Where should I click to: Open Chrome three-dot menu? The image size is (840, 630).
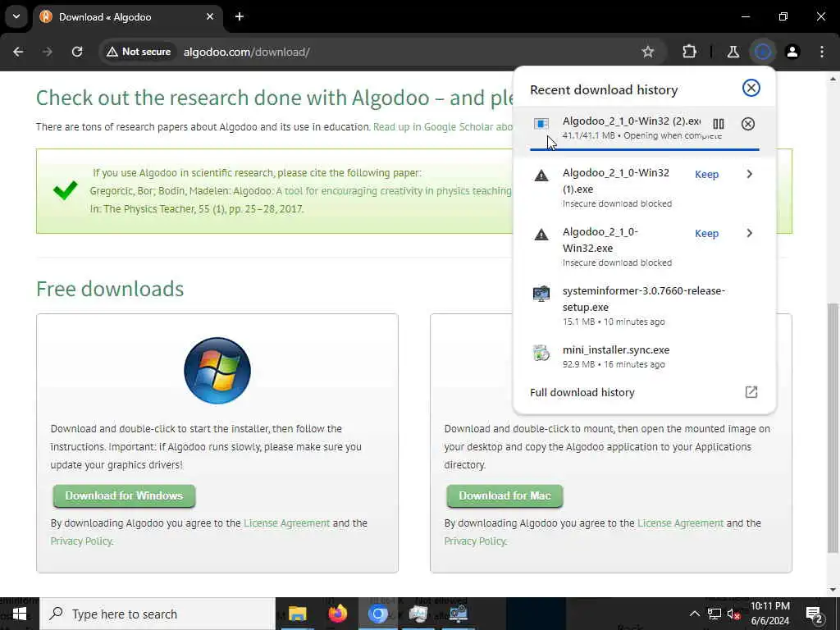(x=822, y=52)
